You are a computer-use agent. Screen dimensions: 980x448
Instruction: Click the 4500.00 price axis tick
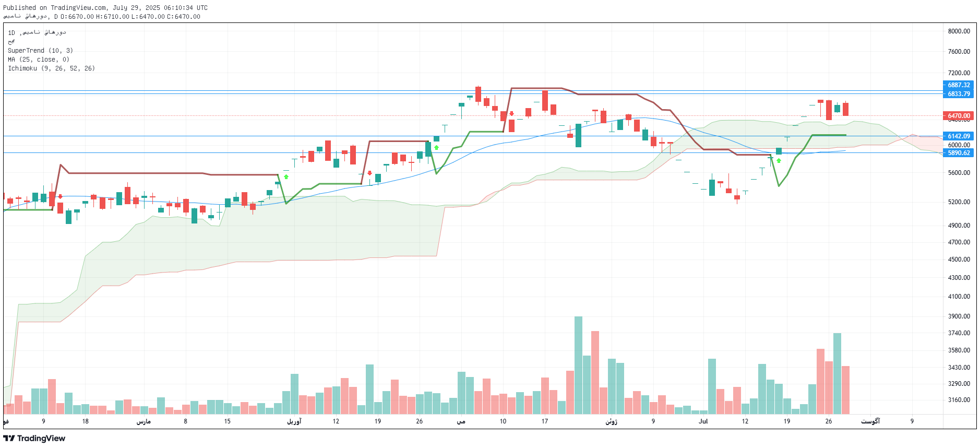(959, 260)
